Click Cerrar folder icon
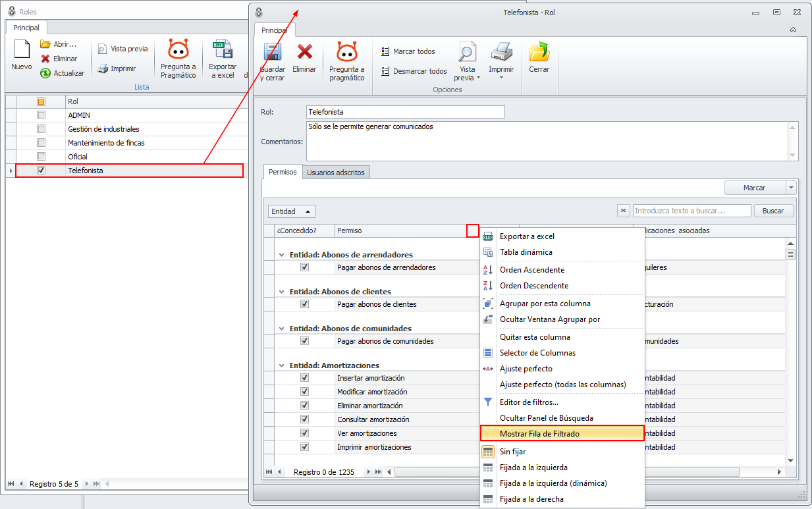This screenshot has width=812, height=509. tap(539, 52)
